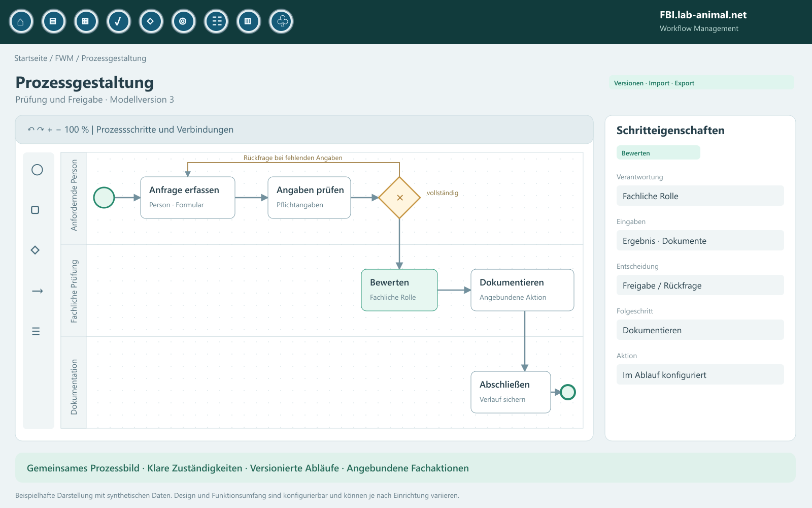Select the Anfrage erfassen step
The height and width of the screenshot is (508, 812).
[188, 198]
